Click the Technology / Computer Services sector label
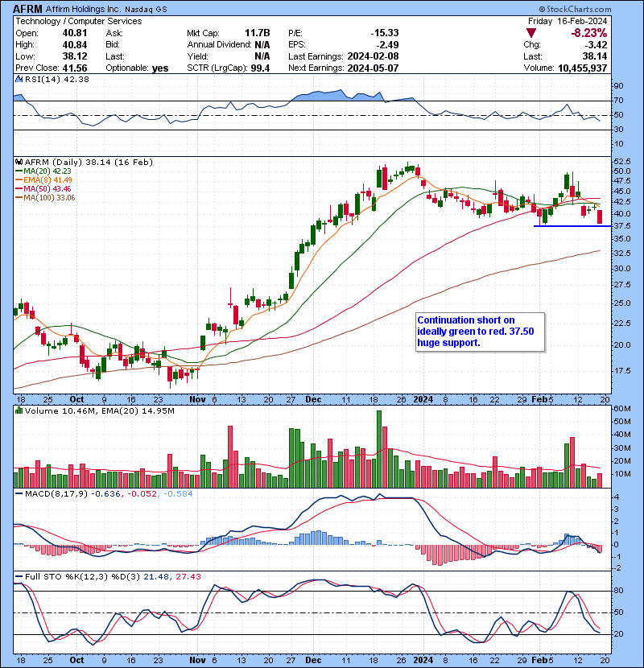This screenshot has width=644, height=668. click(79, 21)
